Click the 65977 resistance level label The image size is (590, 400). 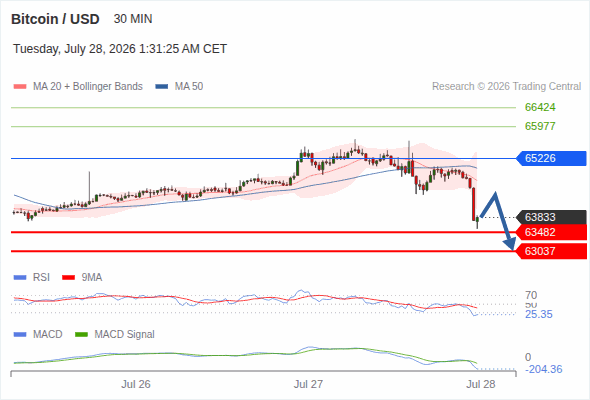[x=540, y=126]
